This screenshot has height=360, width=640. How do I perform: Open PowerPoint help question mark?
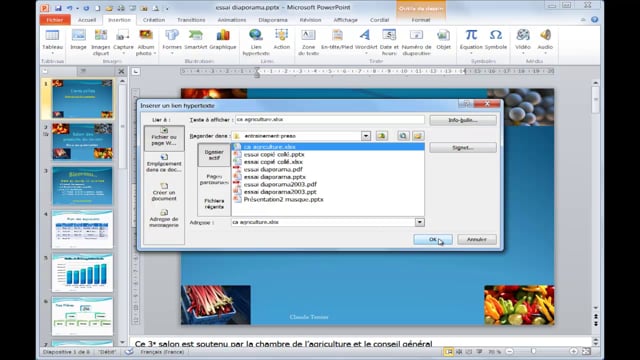pyautogui.click(x=594, y=20)
